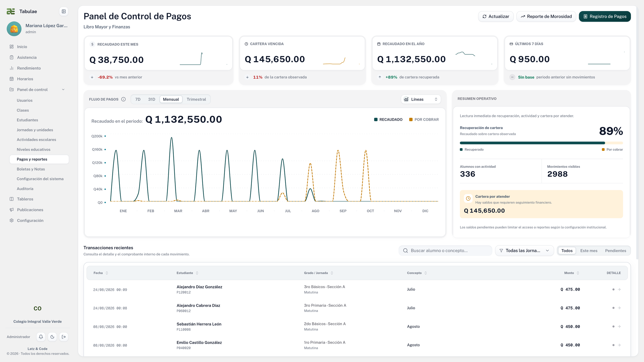This screenshot has height=362, width=644.
Task: Filter transactions by Pendientes
Action: tap(615, 251)
